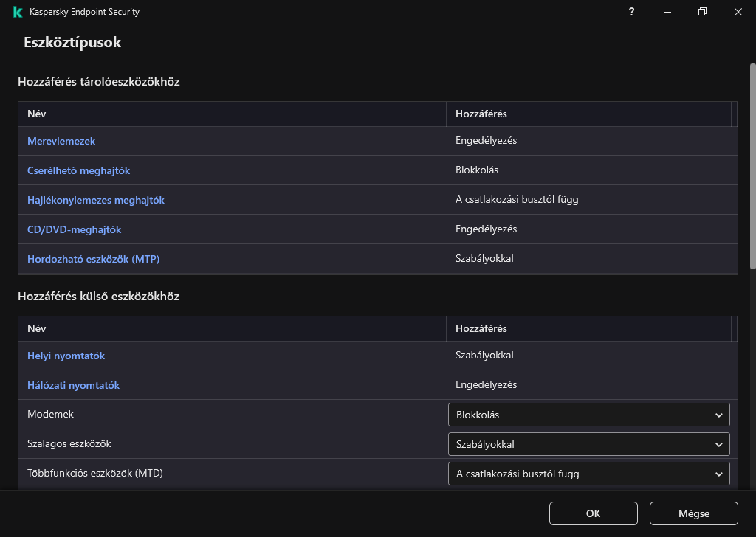Close the window with the X icon
The width and height of the screenshot is (756, 537).
point(738,12)
